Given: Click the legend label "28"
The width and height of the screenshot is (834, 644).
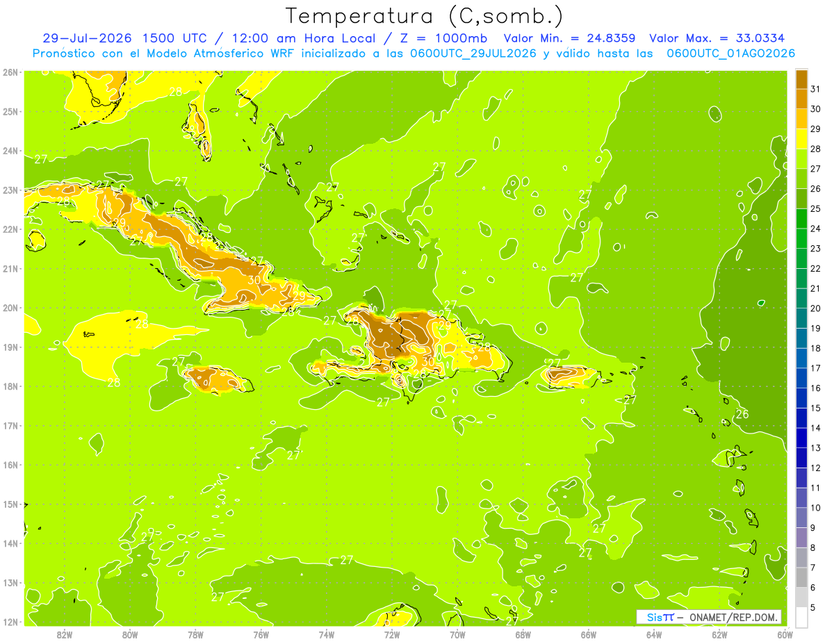Looking at the screenshot, I should (x=815, y=149).
